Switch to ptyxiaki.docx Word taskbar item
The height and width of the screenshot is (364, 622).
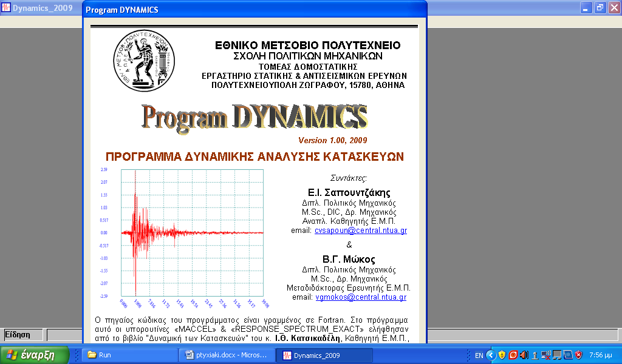227,355
